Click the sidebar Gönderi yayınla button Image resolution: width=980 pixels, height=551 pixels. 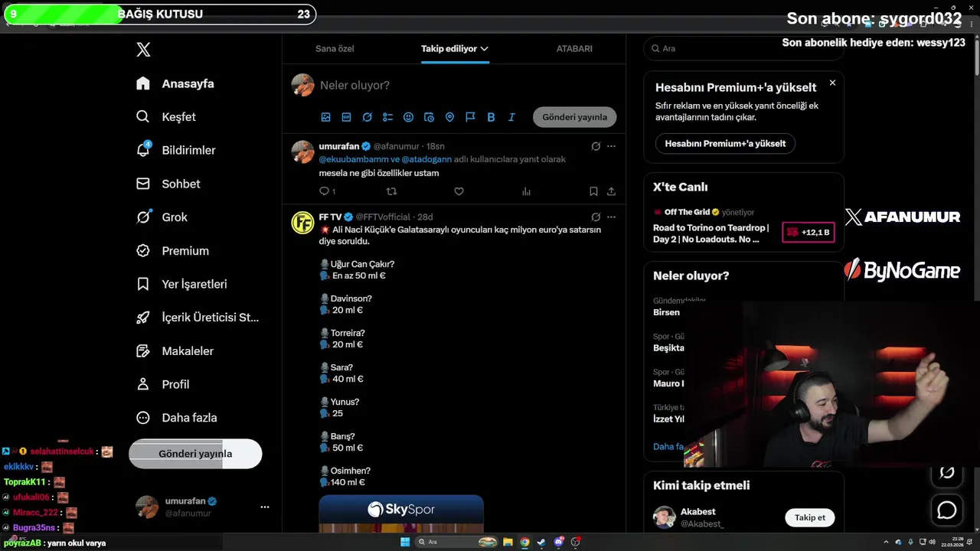coord(195,454)
